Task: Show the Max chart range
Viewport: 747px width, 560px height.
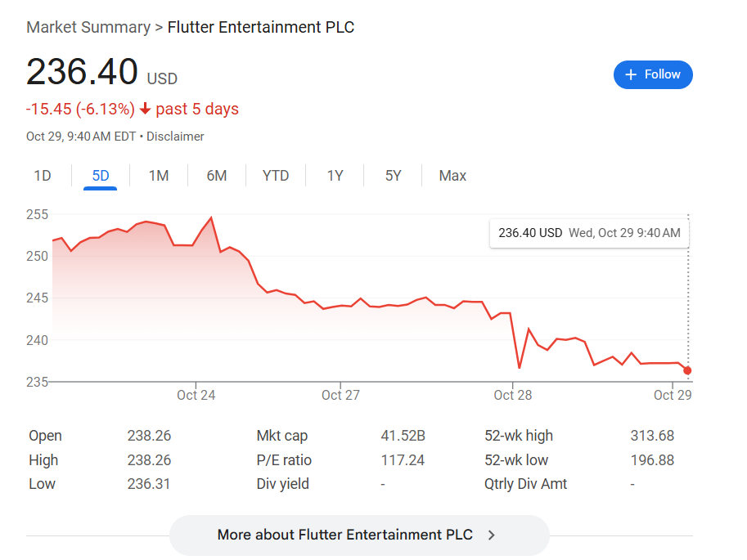Action: (452, 176)
